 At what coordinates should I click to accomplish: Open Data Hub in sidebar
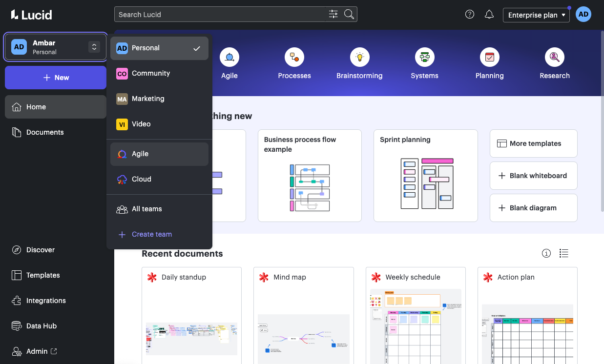tap(56, 326)
